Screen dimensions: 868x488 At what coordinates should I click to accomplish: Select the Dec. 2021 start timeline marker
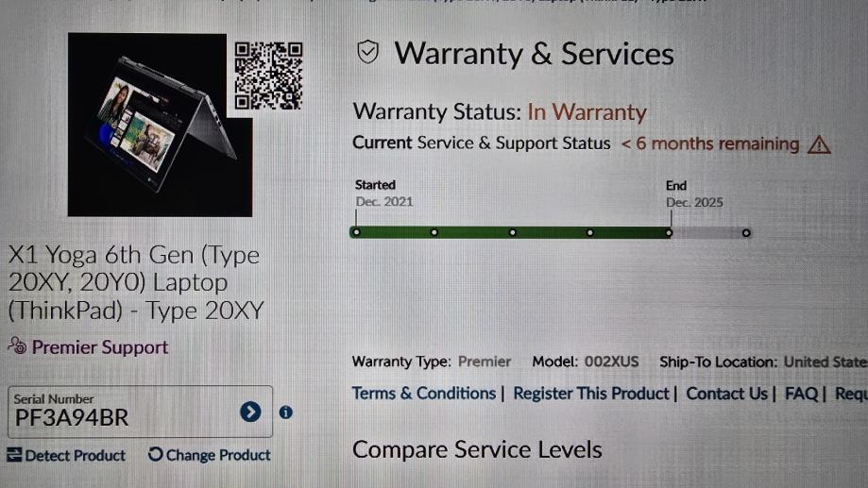(x=356, y=232)
